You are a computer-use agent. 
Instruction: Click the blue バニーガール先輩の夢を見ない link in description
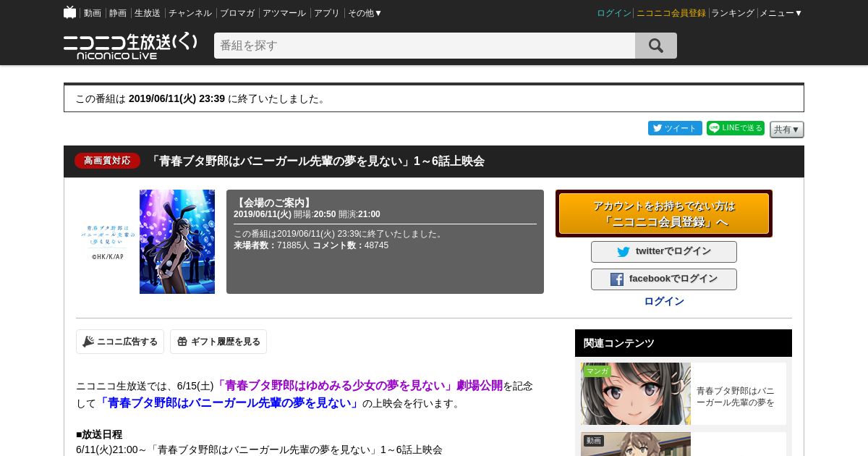point(229,403)
